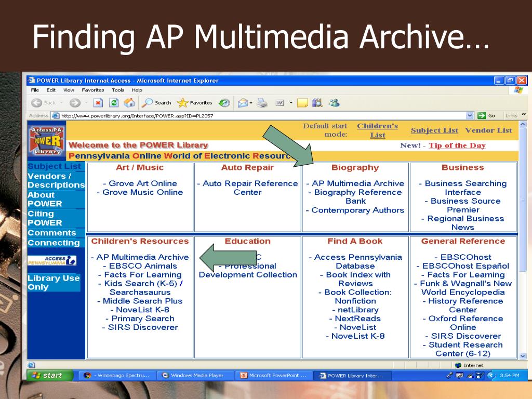Open the Favorites menu

click(x=92, y=90)
